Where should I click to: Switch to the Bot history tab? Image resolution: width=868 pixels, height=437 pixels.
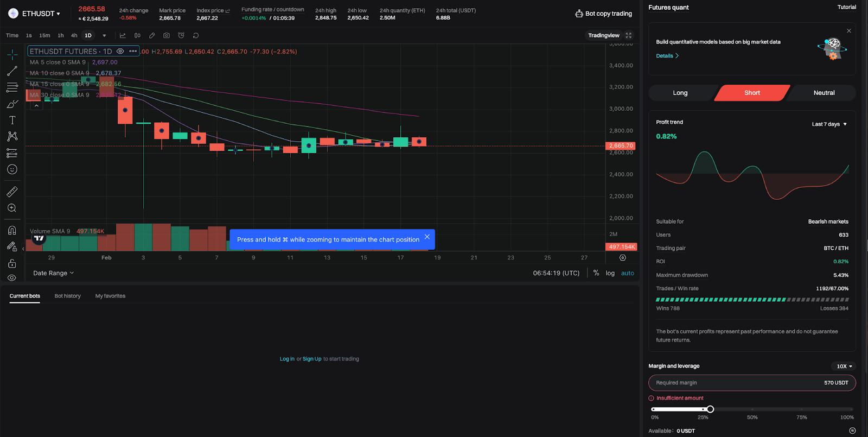click(x=67, y=296)
